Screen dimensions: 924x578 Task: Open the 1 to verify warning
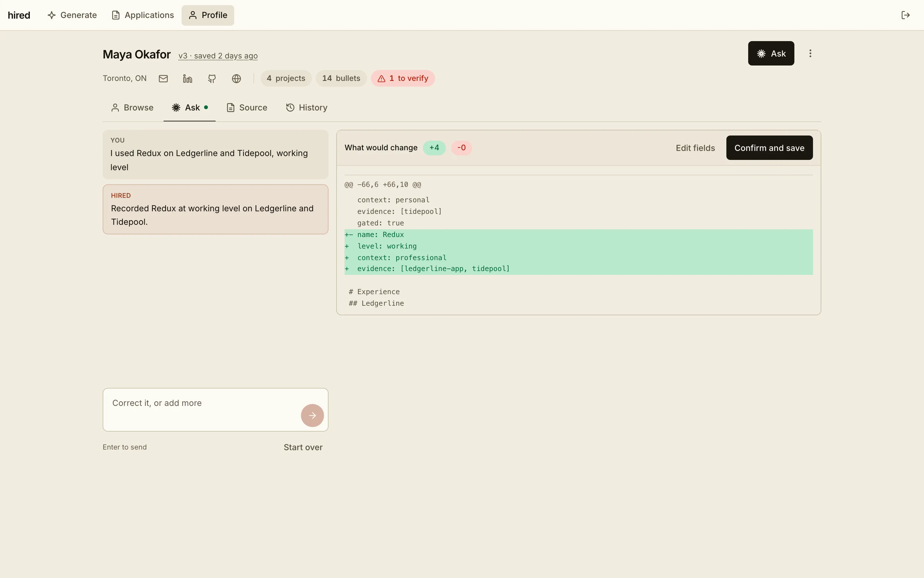(x=403, y=78)
